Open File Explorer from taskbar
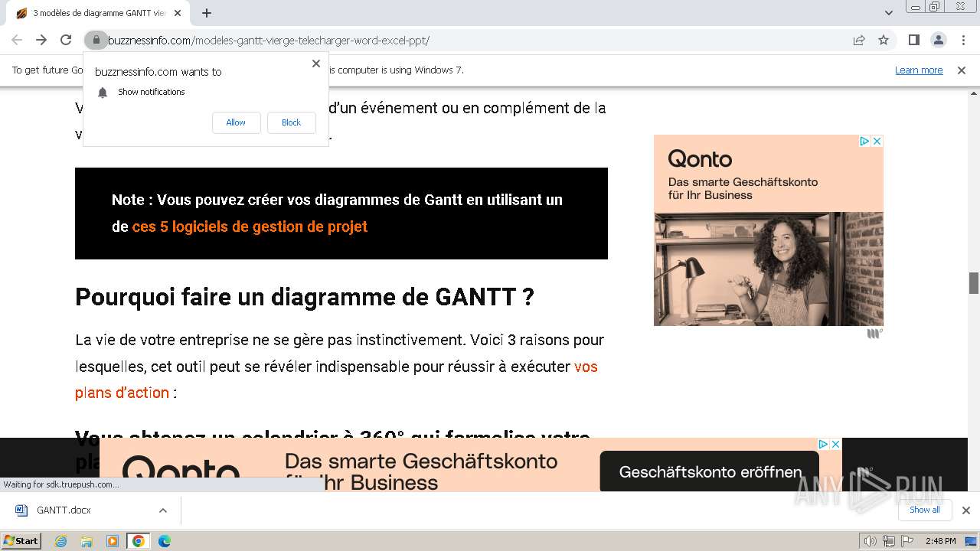This screenshot has height=551, width=980. [x=87, y=541]
